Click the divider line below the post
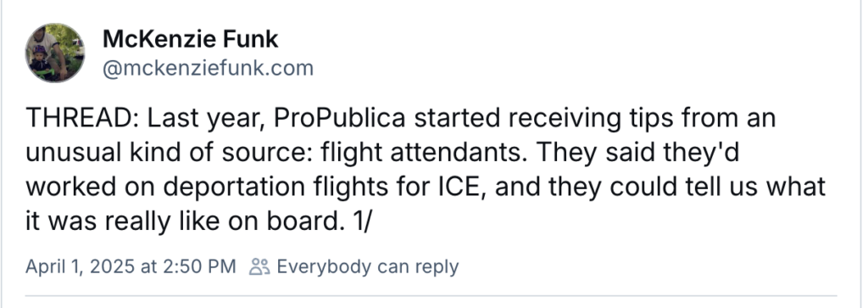This screenshot has width=868, height=308. tap(431, 296)
